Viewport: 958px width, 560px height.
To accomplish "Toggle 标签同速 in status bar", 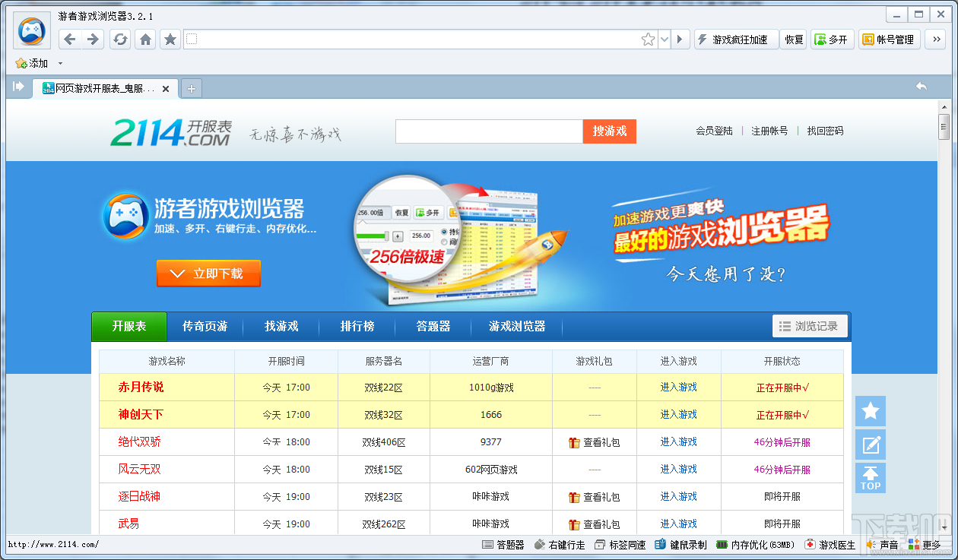I will pos(620,545).
